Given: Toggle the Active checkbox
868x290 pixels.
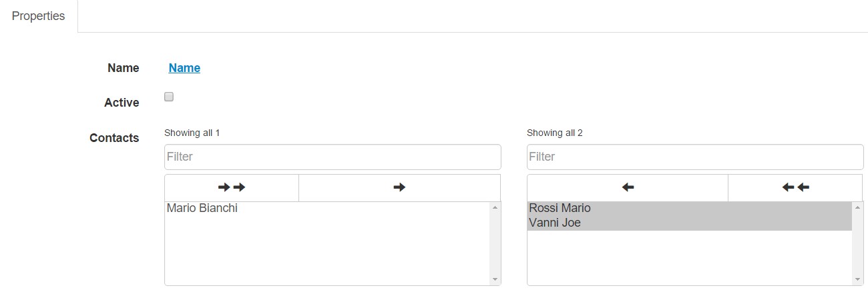Looking at the screenshot, I should tap(169, 97).
